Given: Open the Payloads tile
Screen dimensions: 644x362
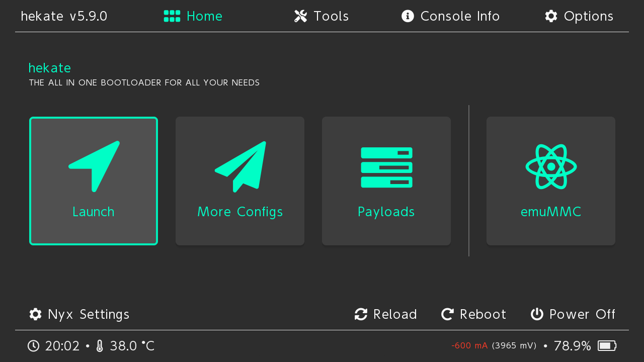Looking at the screenshot, I should click(x=386, y=181).
